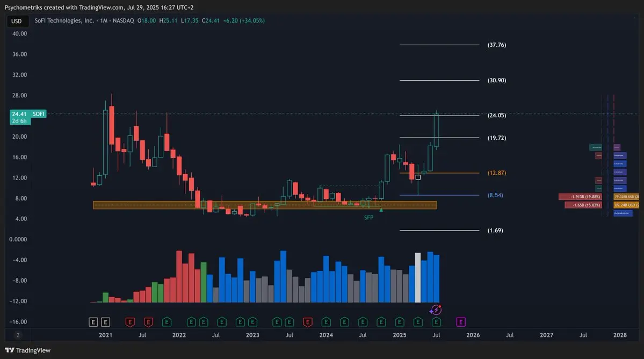The height and width of the screenshot is (359, 644).
Task: Click the orange support zone rectangle
Action: pyautogui.click(x=264, y=205)
